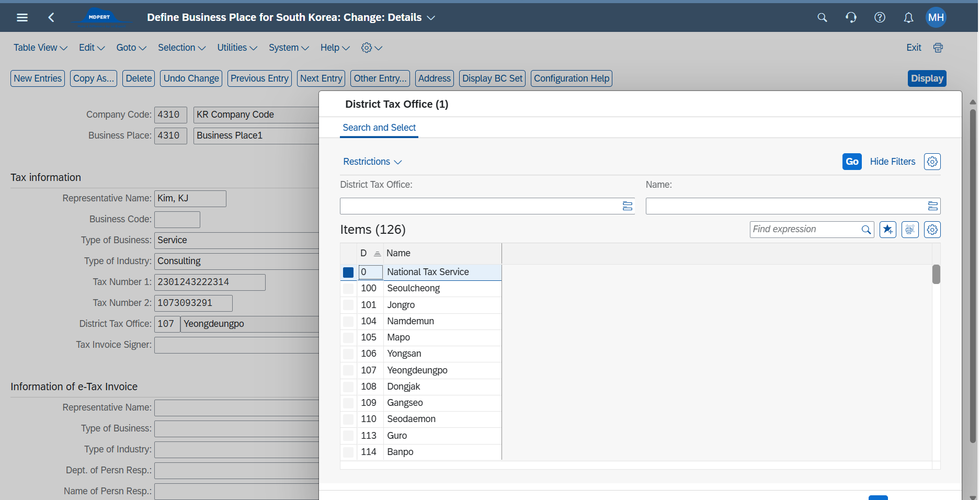Click the Display BC Set button
The image size is (980, 500).
click(x=492, y=78)
